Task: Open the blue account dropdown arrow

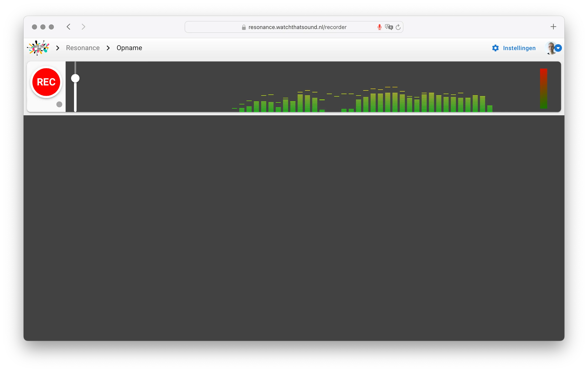Action: pos(558,48)
